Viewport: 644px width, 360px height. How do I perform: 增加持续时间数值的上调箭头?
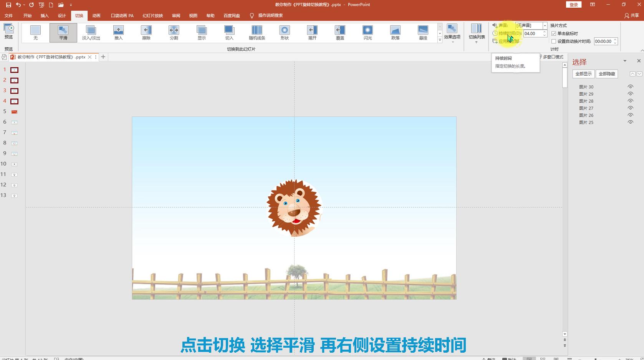[x=545, y=32]
